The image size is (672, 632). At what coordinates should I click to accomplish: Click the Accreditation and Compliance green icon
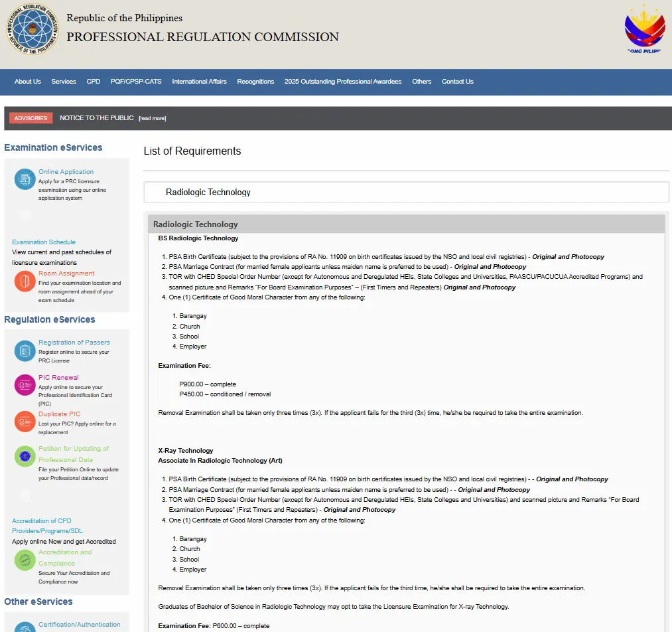tap(25, 560)
